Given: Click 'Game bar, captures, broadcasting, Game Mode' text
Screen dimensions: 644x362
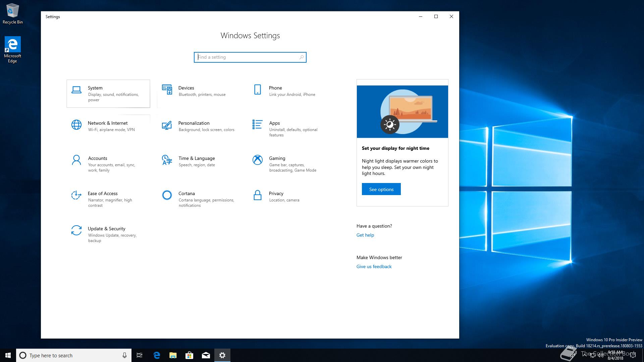Looking at the screenshot, I should pos(293,168).
